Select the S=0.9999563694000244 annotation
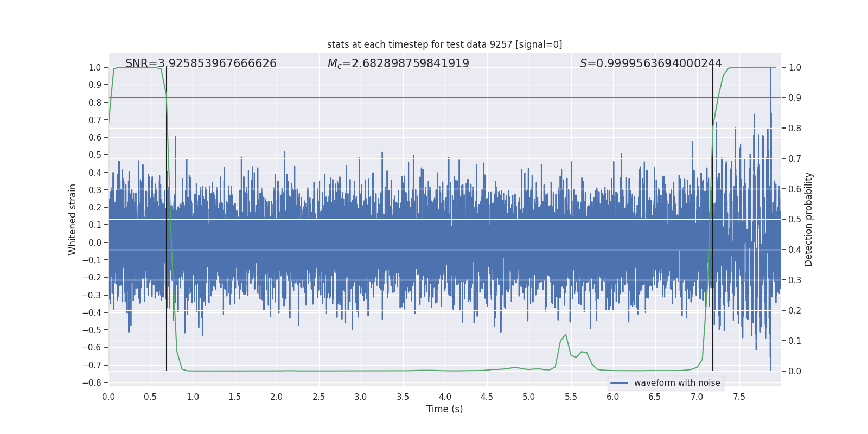This screenshot has height=434, width=868. click(x=651, y=63)
